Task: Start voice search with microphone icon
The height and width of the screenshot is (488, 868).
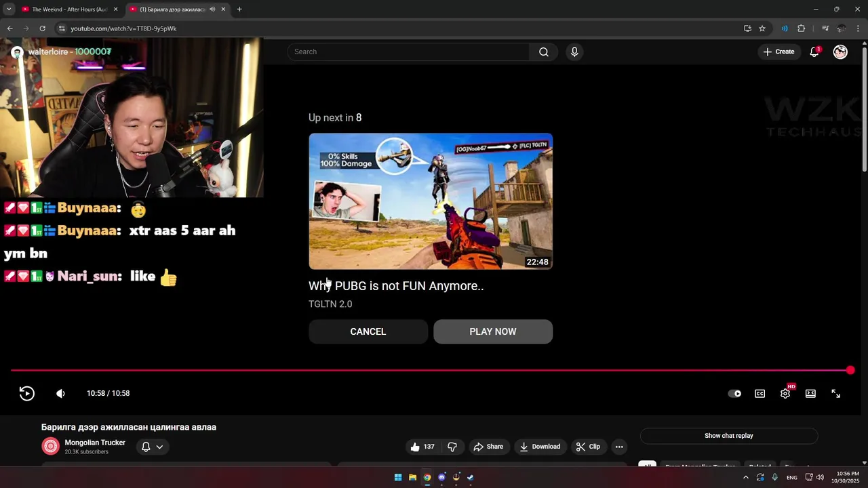Action: 574,52
